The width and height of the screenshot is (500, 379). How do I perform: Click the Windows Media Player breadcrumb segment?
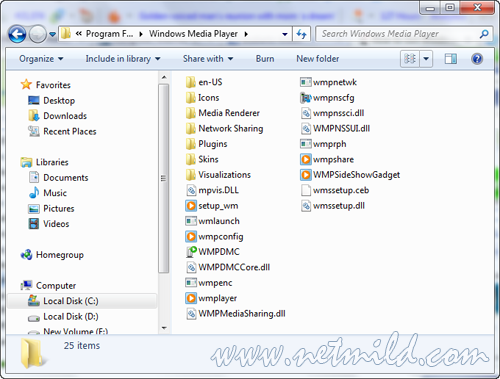click(x=193, y=34)
